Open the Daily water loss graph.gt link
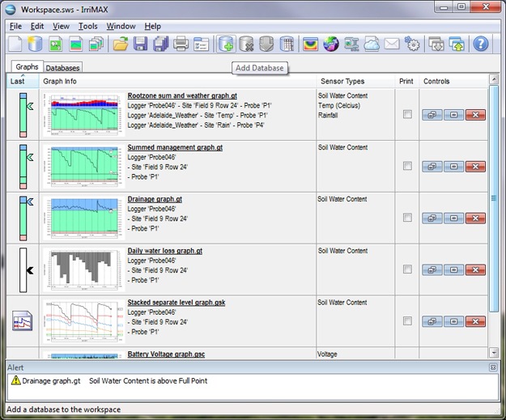 point(165,251)
